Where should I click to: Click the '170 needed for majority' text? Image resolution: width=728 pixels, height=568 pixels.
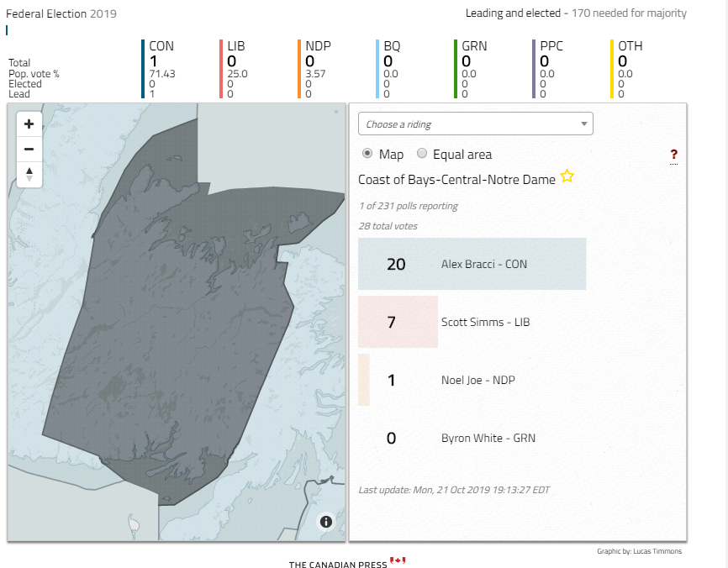coord(629,13)
